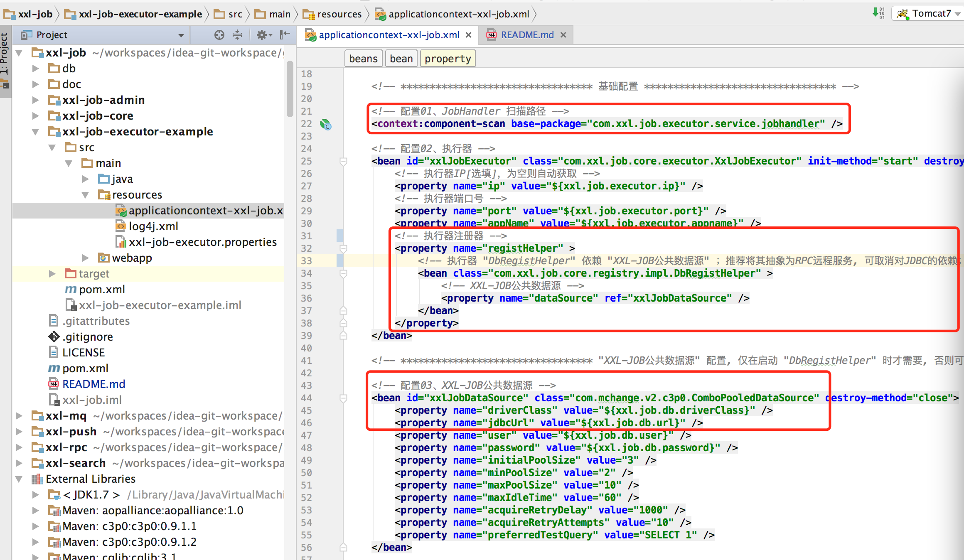Click xxl-job-executor-example in navigation bar
The height and width of the screenshot is (560, 964).
[x=133, y=14]
